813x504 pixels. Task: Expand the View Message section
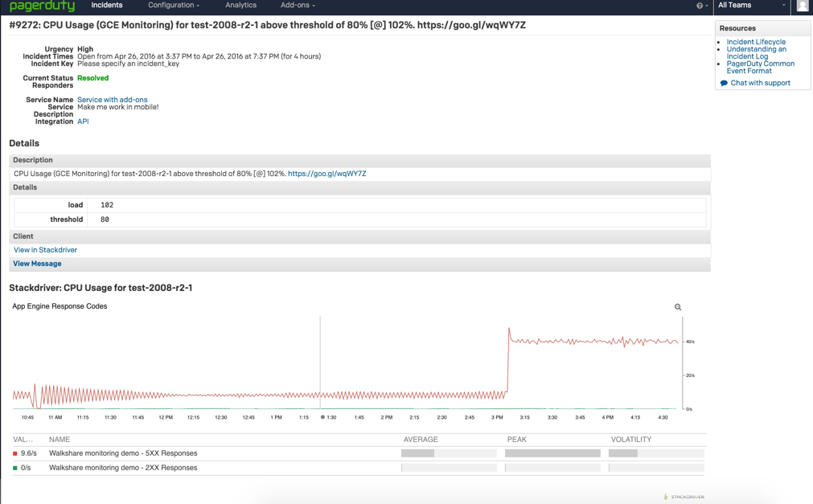click(37, 264)
